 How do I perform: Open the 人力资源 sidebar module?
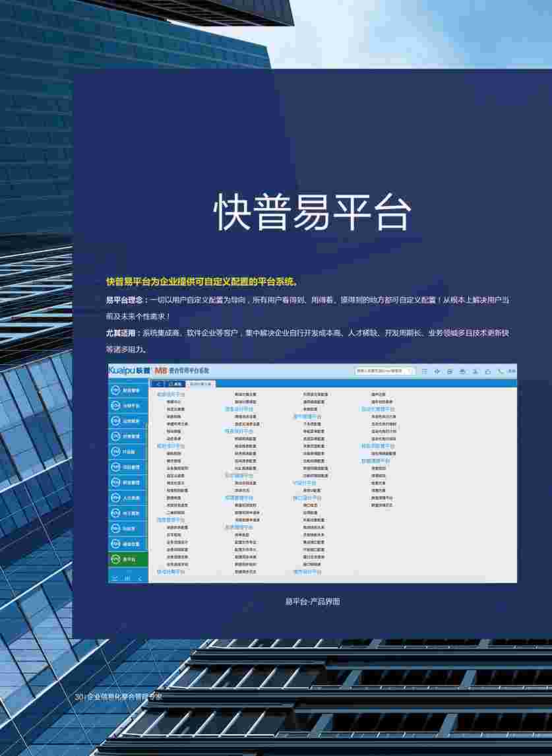tap(129, 497)
